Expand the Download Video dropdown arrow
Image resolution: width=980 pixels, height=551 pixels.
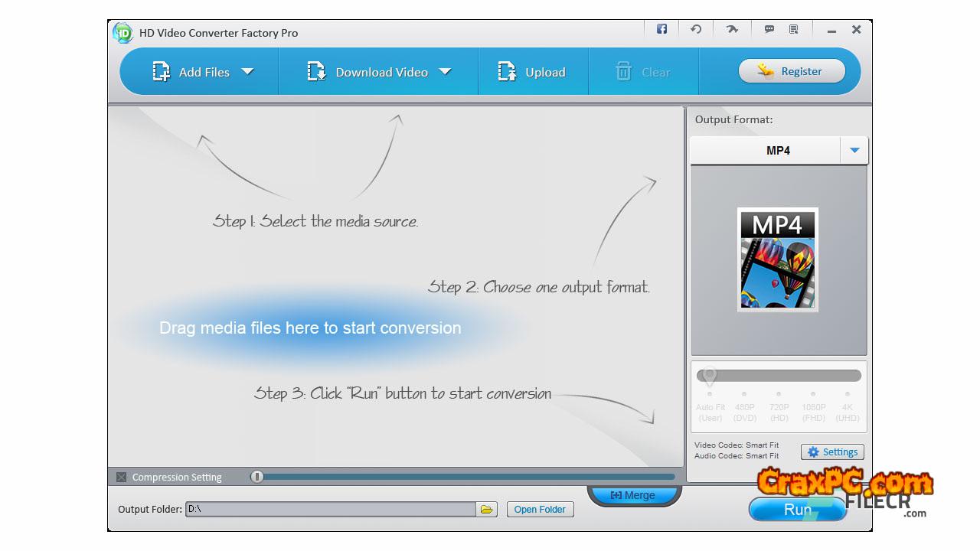pyautogui.click(x=445, y=72)
